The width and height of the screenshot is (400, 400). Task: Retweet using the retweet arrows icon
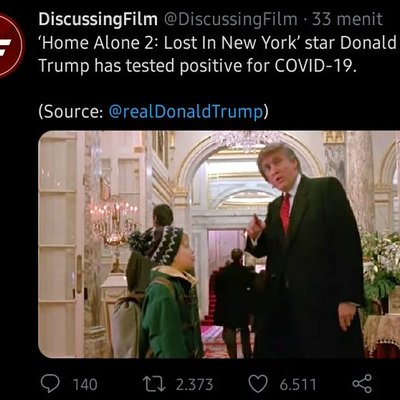(x=154, y=384)
